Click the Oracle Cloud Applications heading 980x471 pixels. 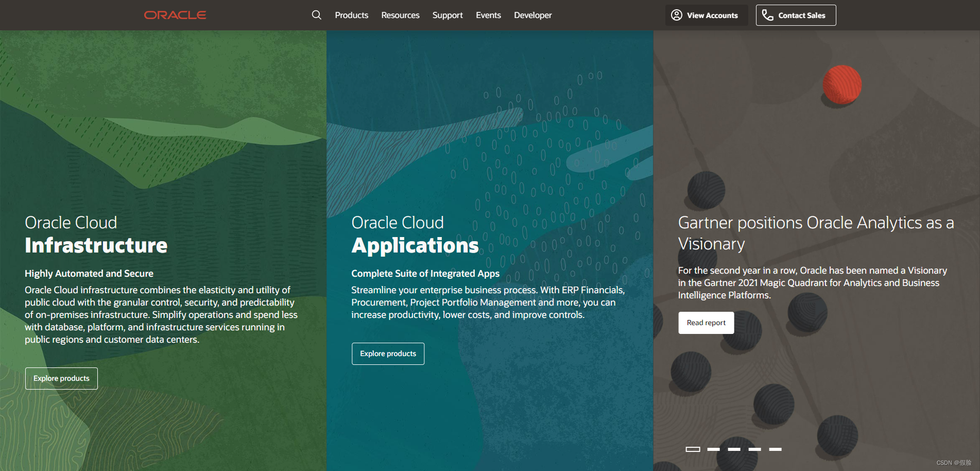[415, 234]
